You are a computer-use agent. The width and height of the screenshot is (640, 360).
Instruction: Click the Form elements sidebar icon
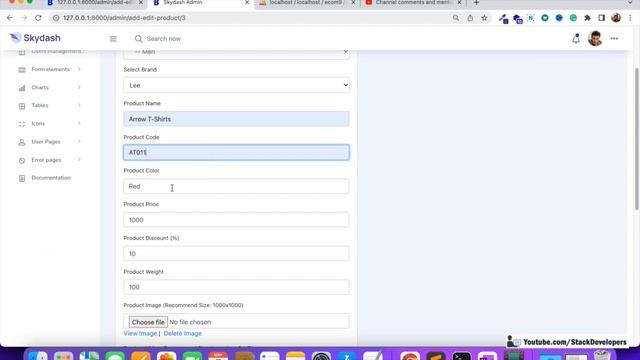(x=22, y=70)
